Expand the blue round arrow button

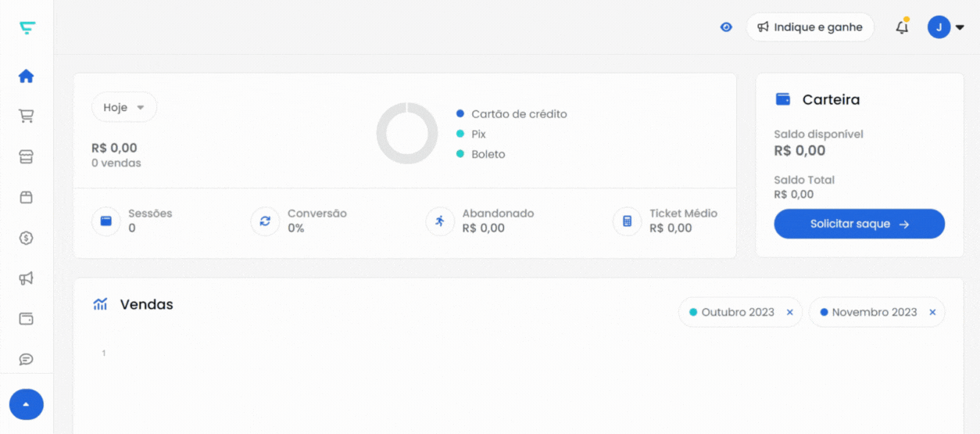click(27, 404)
